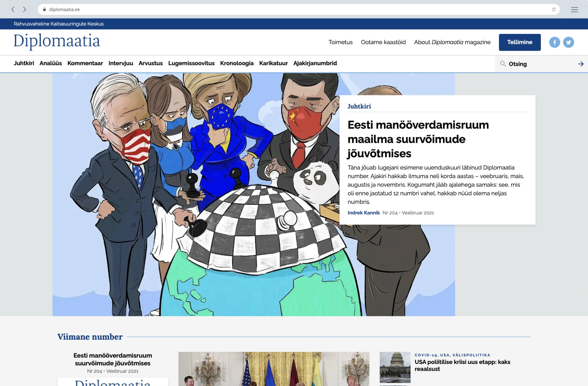Click the forward navigation arrow
Screen dimensions: 588x386
[x=24, y=9]
